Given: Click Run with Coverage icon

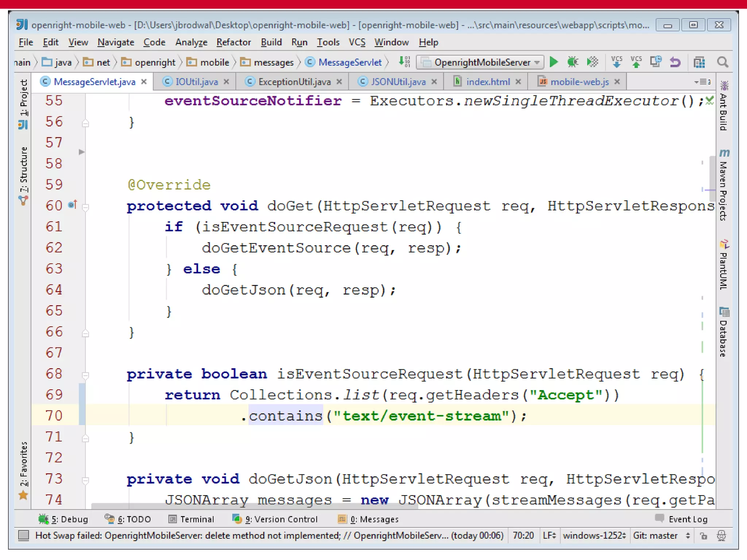Looking at the screenshot, I should [x=592, y=62].
